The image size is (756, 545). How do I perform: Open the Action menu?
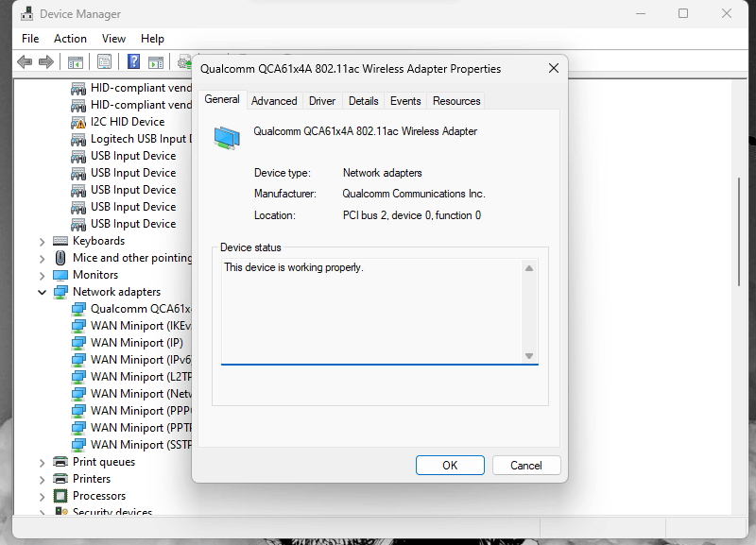[70, 39]
